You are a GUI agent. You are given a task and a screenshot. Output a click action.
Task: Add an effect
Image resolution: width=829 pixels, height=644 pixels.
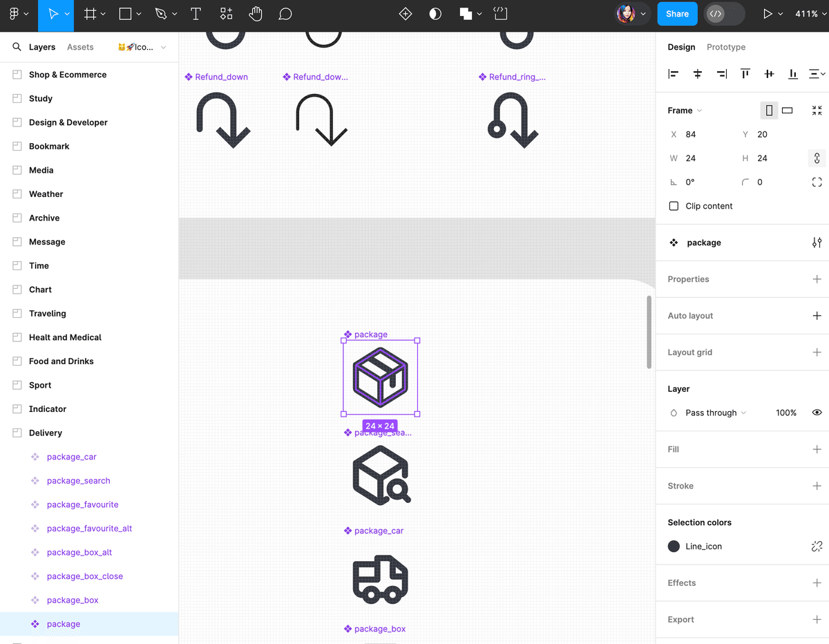click(x=817, y=583)
